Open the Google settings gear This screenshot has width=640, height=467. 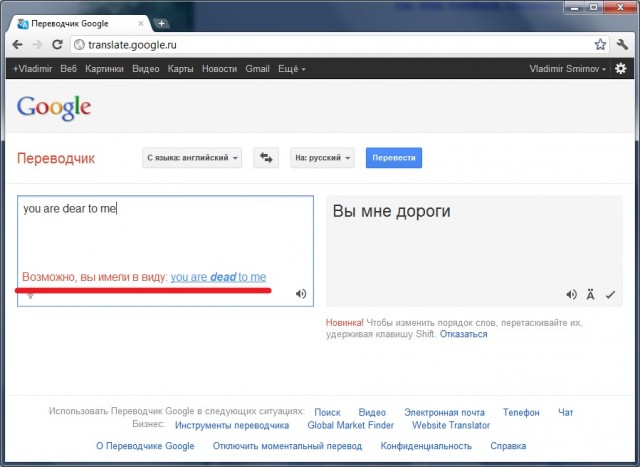point(620,69)
